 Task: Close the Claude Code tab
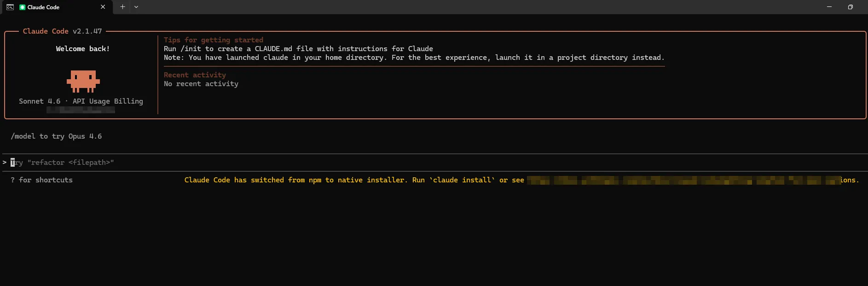(x=103, y=7)
